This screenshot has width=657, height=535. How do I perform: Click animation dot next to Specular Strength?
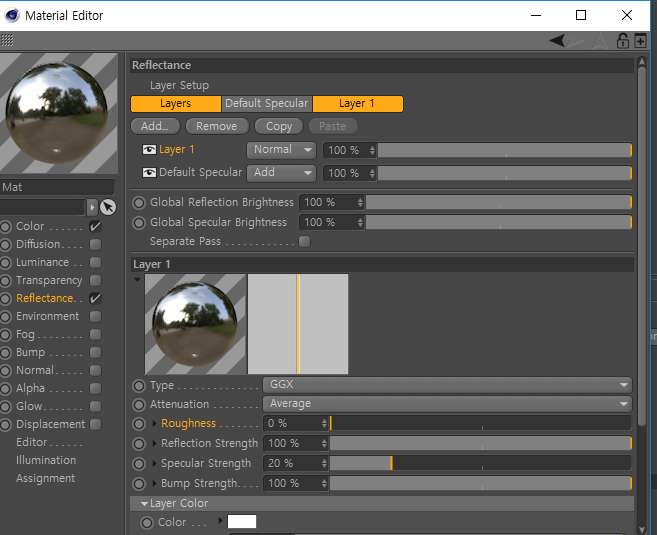[139, 464]
